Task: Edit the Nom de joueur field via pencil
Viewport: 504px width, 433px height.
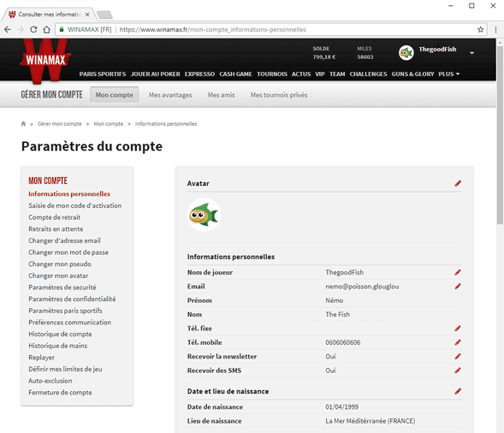Action: pos(458,272)
